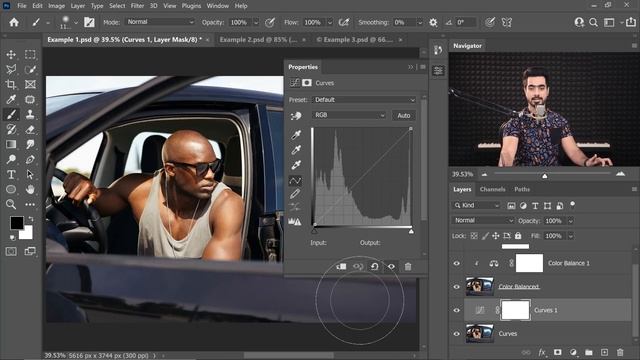Open the Filter menu
Viewport: 640px width, 360px height.
(137, 6)
